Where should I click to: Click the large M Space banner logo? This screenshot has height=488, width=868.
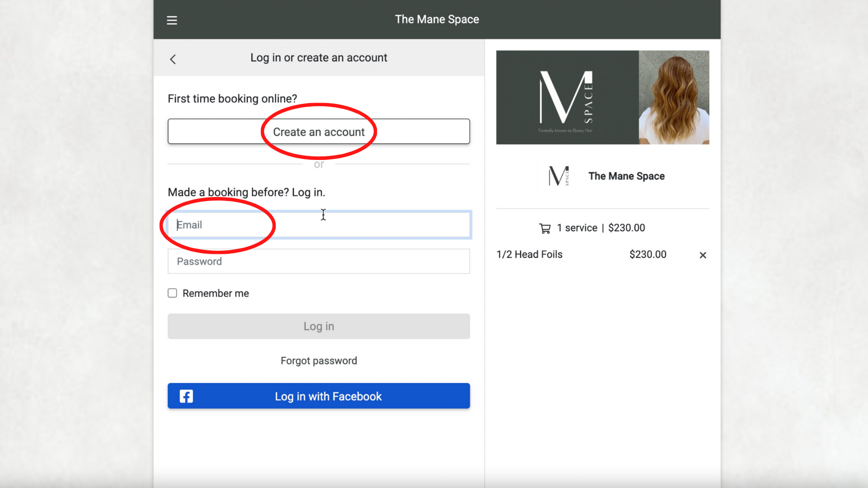pyautogui.click(x=566, y=98)
